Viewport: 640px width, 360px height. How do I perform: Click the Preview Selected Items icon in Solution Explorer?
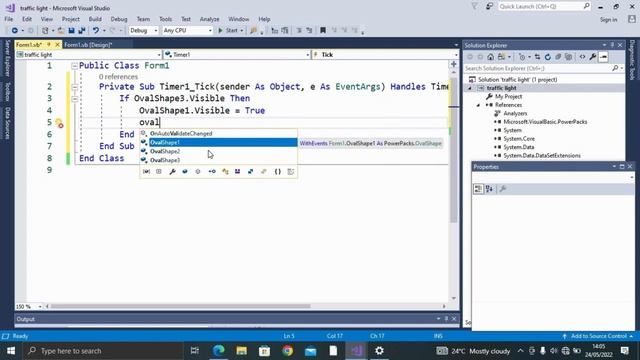tap(603, 57)
